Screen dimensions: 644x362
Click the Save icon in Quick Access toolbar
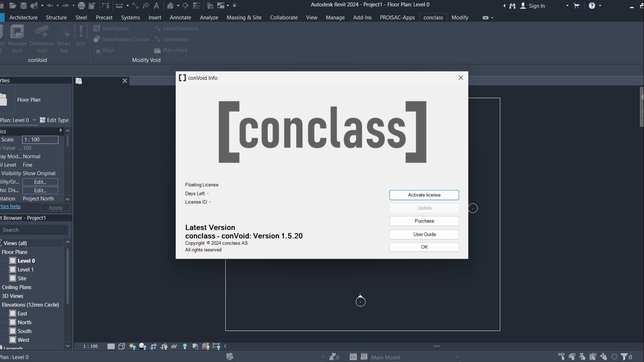click(24, 6)
